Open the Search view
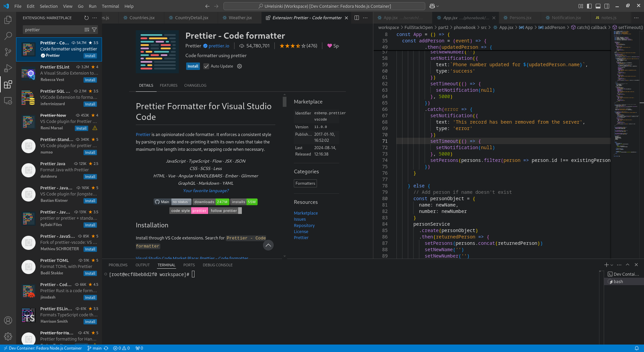 point(8,36)
